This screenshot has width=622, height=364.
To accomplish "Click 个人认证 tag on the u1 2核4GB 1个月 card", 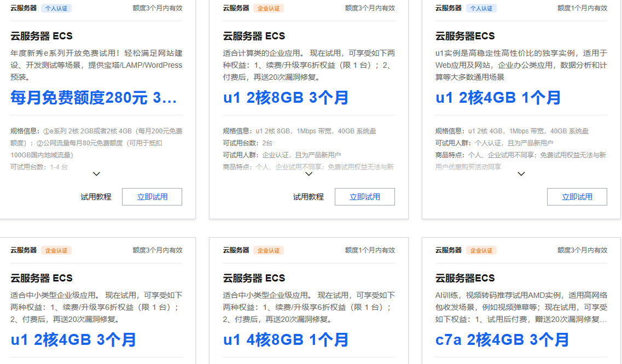I will (481, 8).
